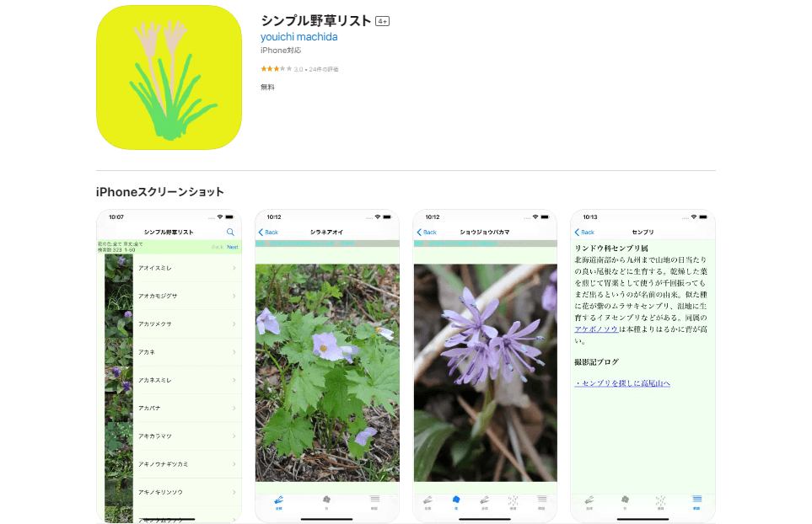
Task: Tap the 花 flower icon on ショウジョウバカマ screen
Action: [458, 500]
